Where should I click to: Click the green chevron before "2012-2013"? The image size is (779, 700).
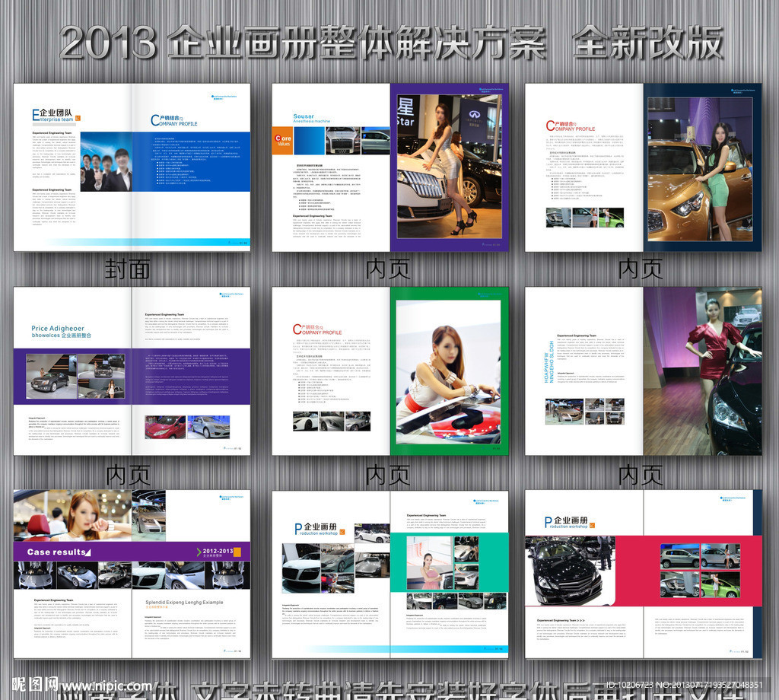point(199,552)
